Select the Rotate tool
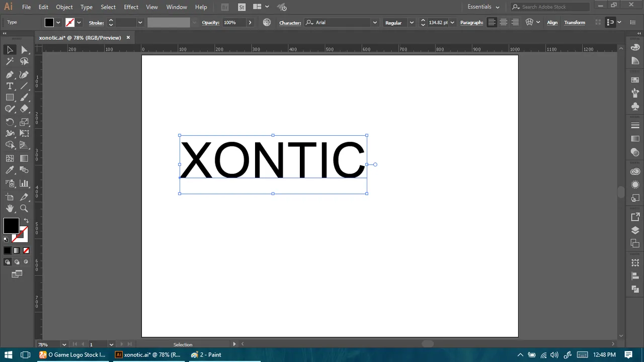 [10, 122]
